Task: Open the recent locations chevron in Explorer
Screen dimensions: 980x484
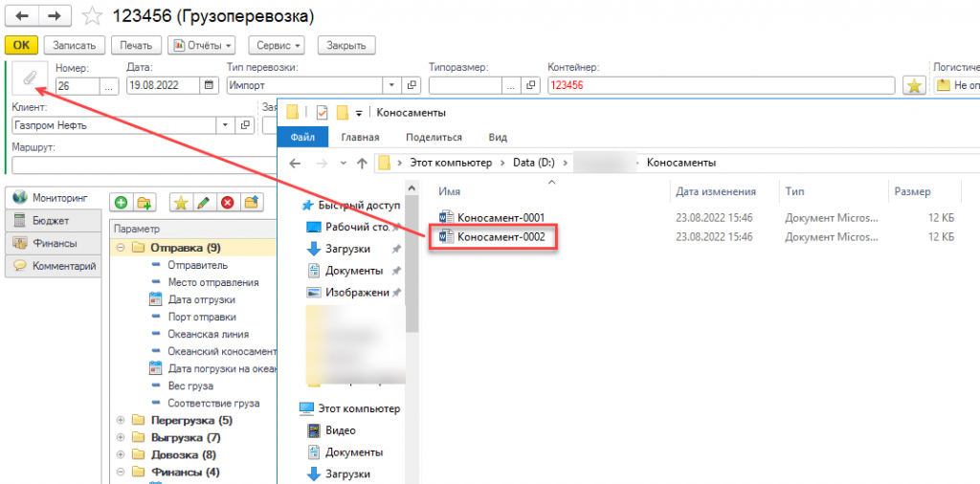Action: (x=343, y=163)
